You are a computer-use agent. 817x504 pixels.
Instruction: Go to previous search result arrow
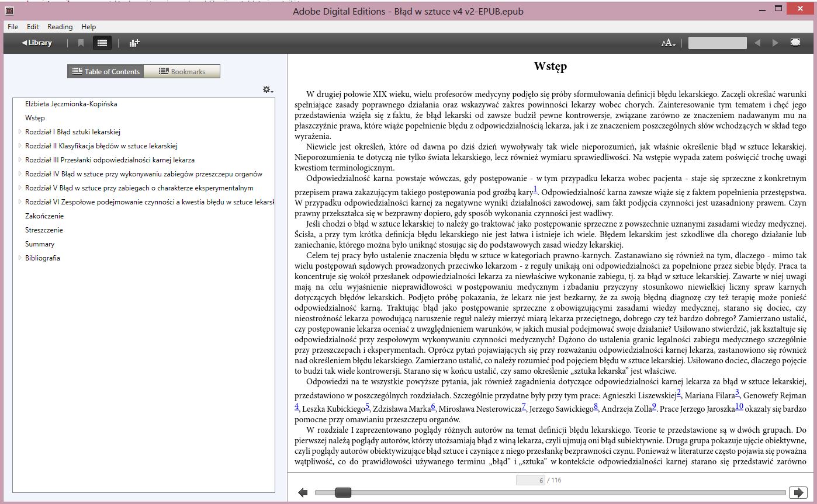pos(757,43)
